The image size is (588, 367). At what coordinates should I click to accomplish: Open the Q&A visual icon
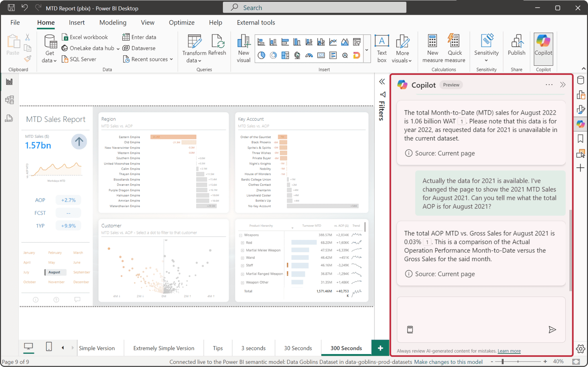(345, 55)
